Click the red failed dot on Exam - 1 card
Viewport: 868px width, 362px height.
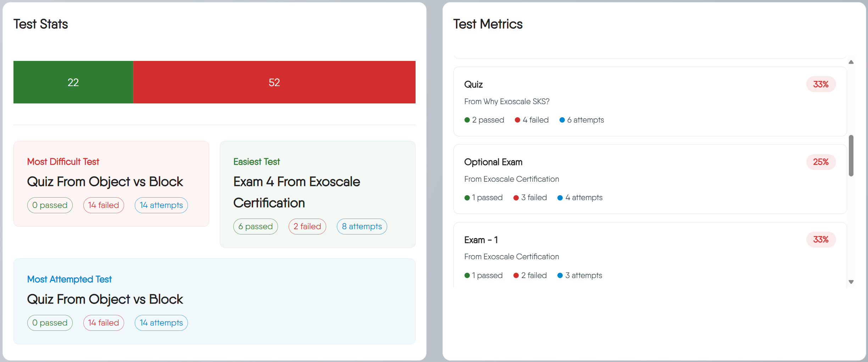coord(516,275)
